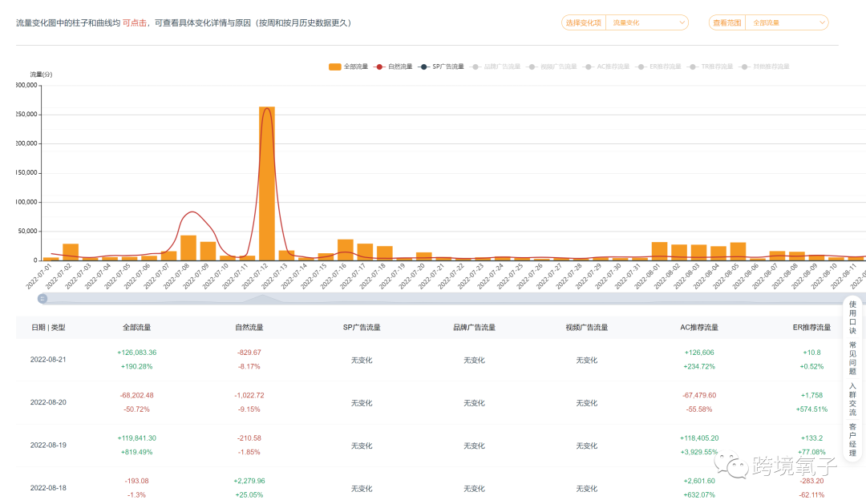Click the 2022-08-05 traffic bar
Screen dimensions: 866x504
[738, 251]
